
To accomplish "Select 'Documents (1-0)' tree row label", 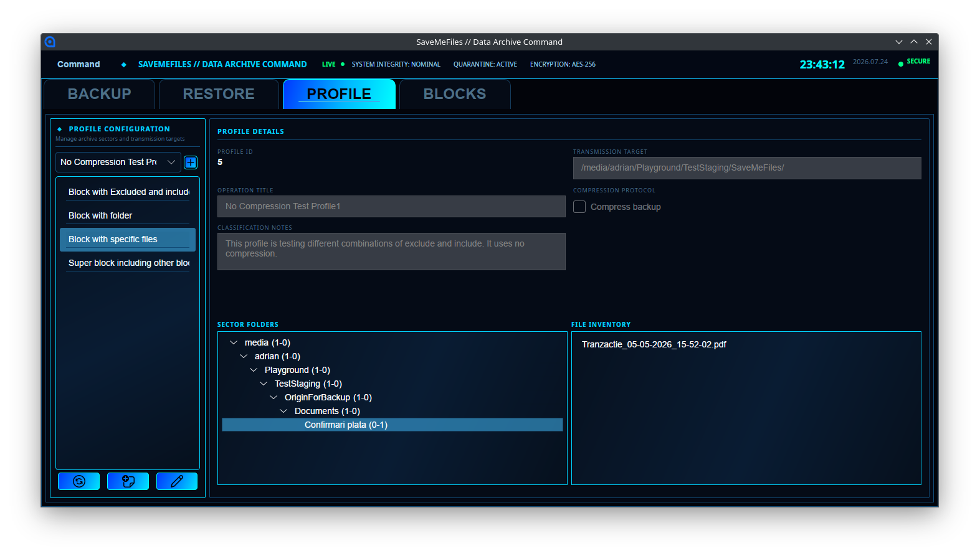I will pyautogui.click(x=327, y=411).
